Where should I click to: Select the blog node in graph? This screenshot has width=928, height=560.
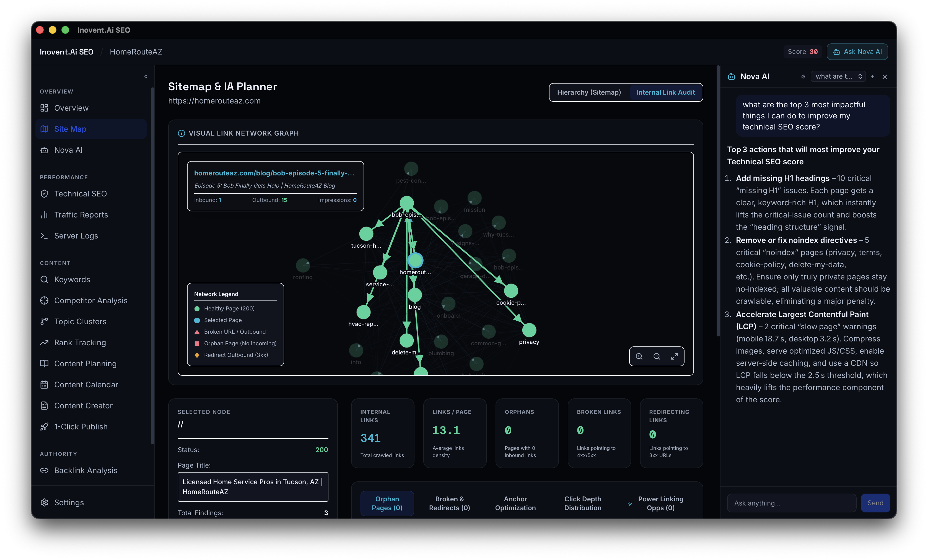pos(415,295)
